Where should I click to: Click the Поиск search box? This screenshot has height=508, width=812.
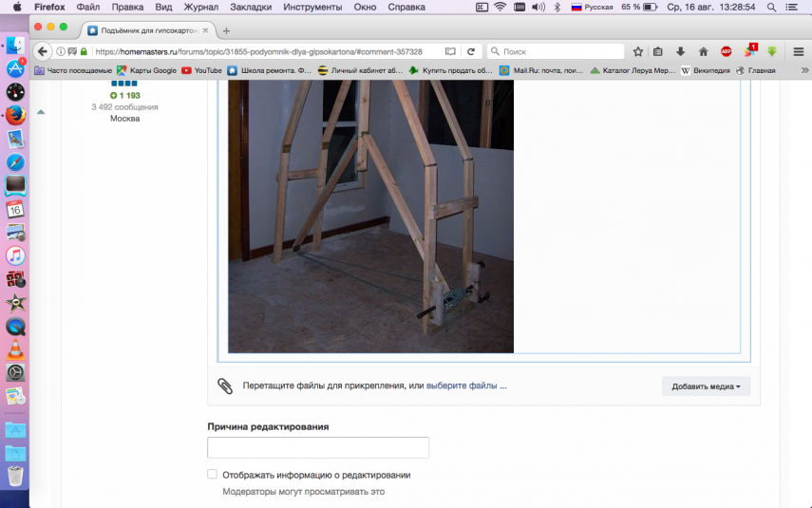pos(556,51)
